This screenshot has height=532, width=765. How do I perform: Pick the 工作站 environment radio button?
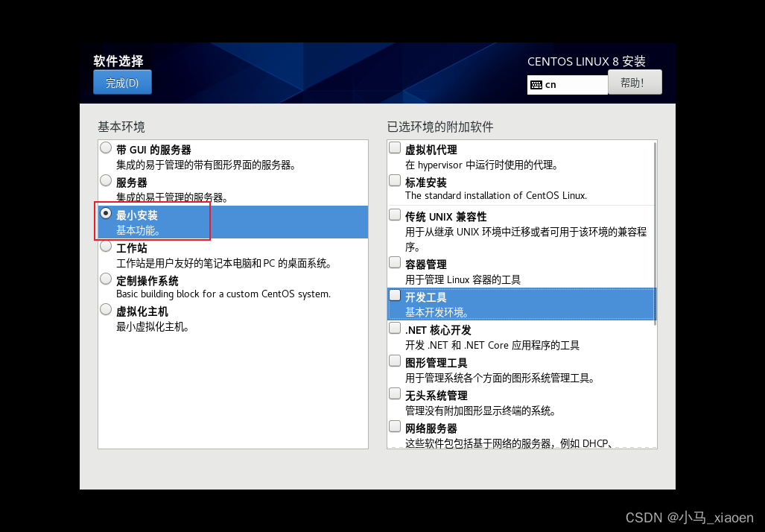tap(106, 246)
